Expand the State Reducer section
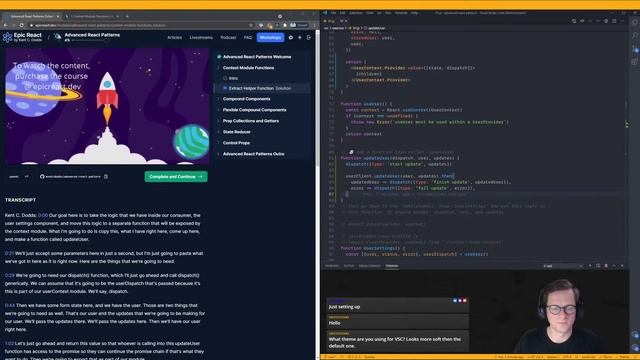 (x=236, y=132)
